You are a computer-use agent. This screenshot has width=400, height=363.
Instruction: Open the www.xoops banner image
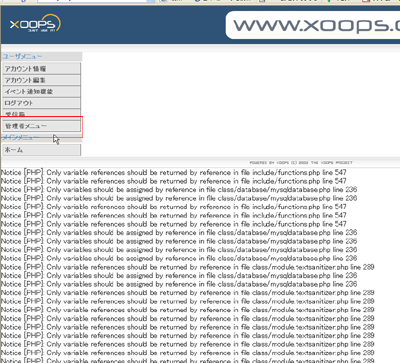pyautogui.click(x=313, y=25)
